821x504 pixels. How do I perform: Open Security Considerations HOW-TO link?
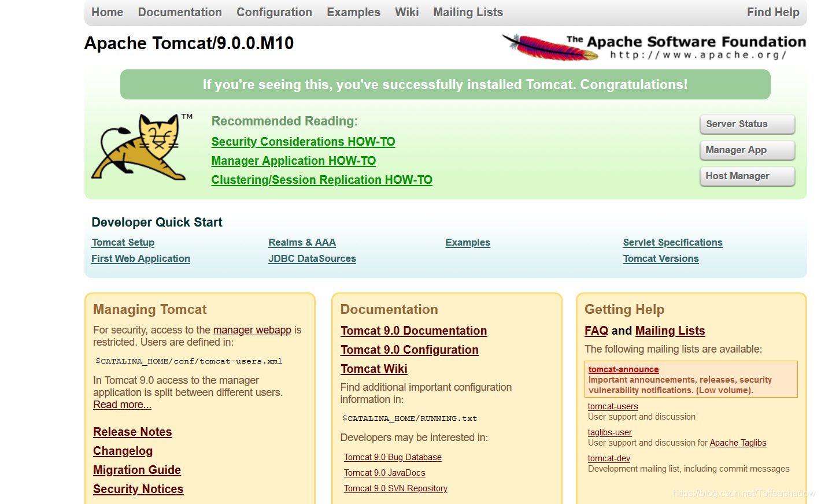pos(303,142)
